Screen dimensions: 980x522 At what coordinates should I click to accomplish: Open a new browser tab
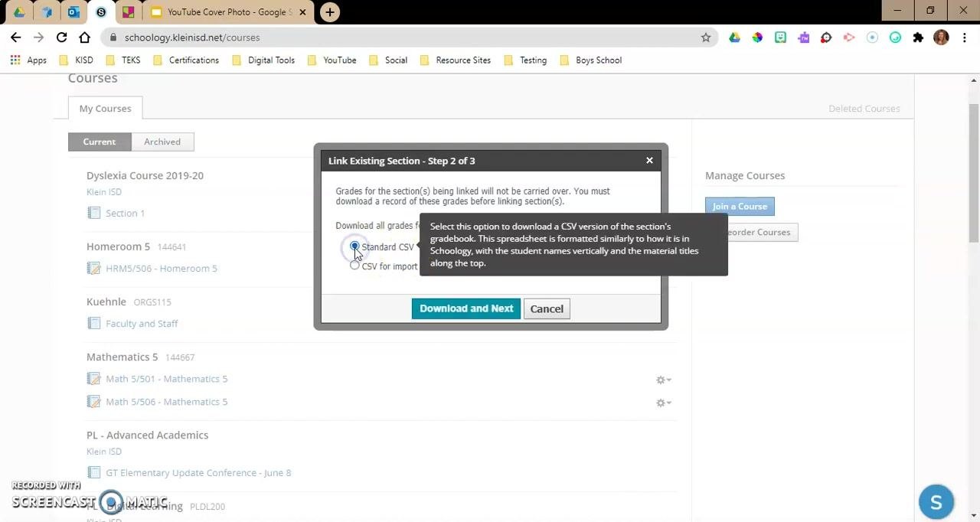(329, 11)
